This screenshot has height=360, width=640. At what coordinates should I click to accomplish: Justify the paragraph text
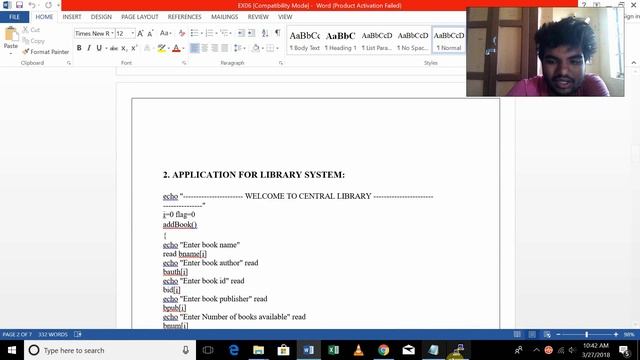(224, 48)
